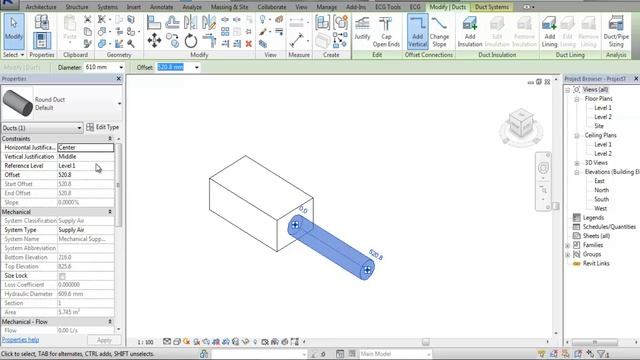Image resolution: width=640 pixels, height=360 pixels.
Task: Collapse the Mechanical section header
Action: [x=110, y=212]
